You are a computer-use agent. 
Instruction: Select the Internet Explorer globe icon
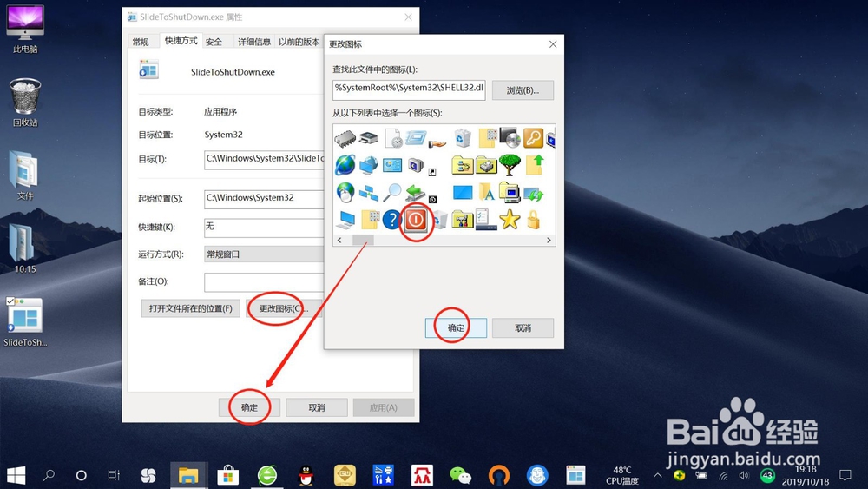point(345,164)
